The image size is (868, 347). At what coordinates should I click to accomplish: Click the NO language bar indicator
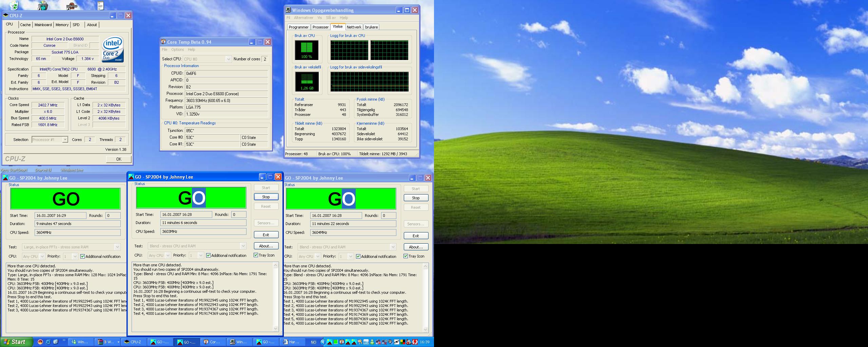[314, 342]
